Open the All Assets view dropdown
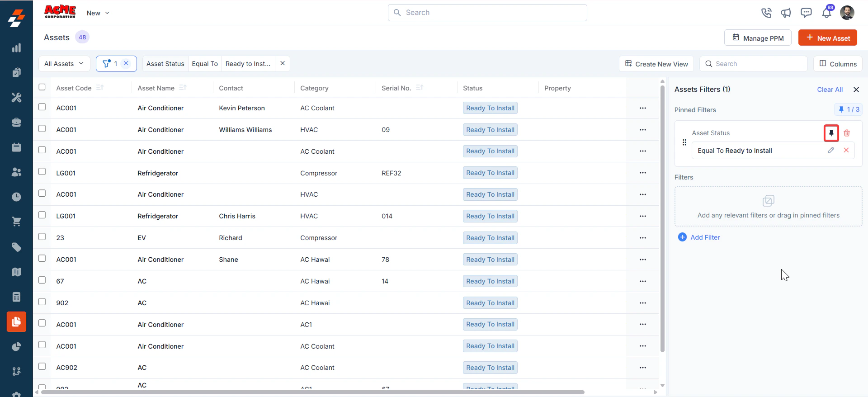 (64, 64)
